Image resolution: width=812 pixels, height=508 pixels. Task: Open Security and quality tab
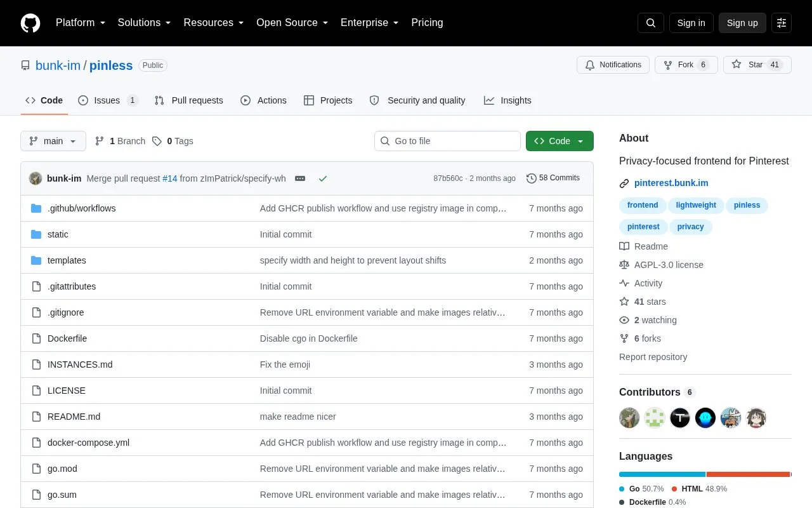coord(417,100)
